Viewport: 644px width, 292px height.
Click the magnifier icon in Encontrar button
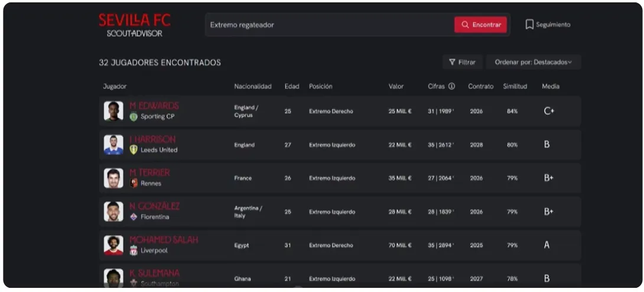point(465,25)
